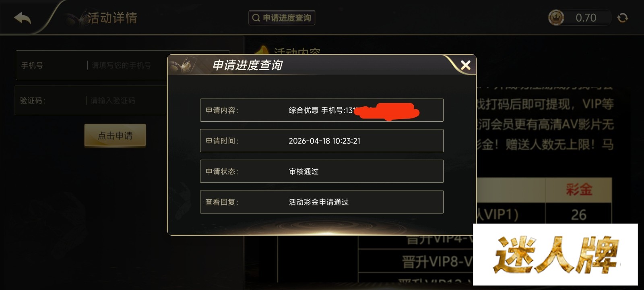Click the 点击申请 button
Image resolution: width=644 pixels, height=290 pixels.
click(x=115, y=135)
